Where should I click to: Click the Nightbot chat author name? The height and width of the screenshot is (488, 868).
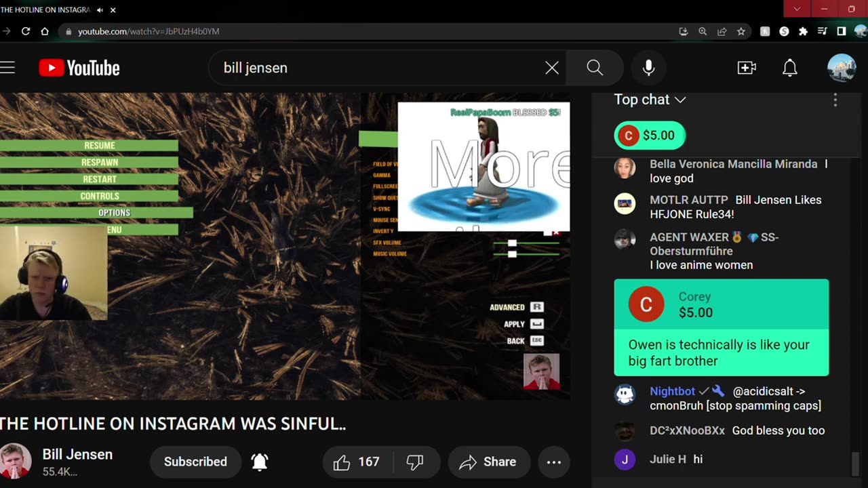point(672,391)
